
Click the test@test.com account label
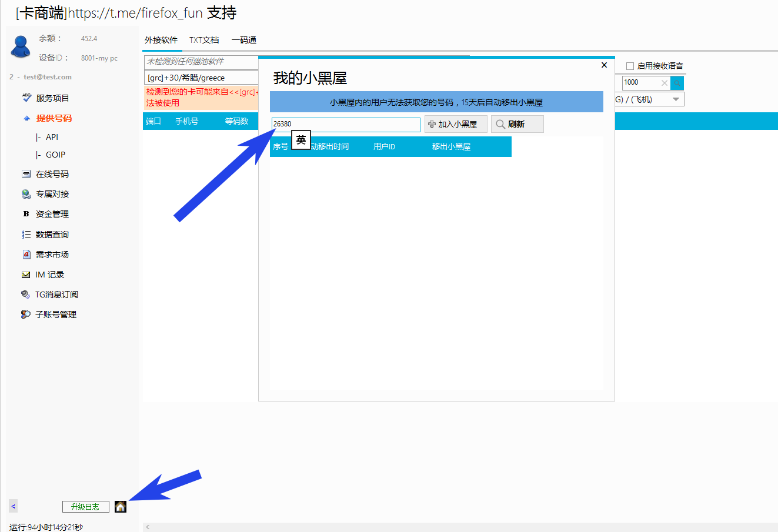[x=48, y=77]
